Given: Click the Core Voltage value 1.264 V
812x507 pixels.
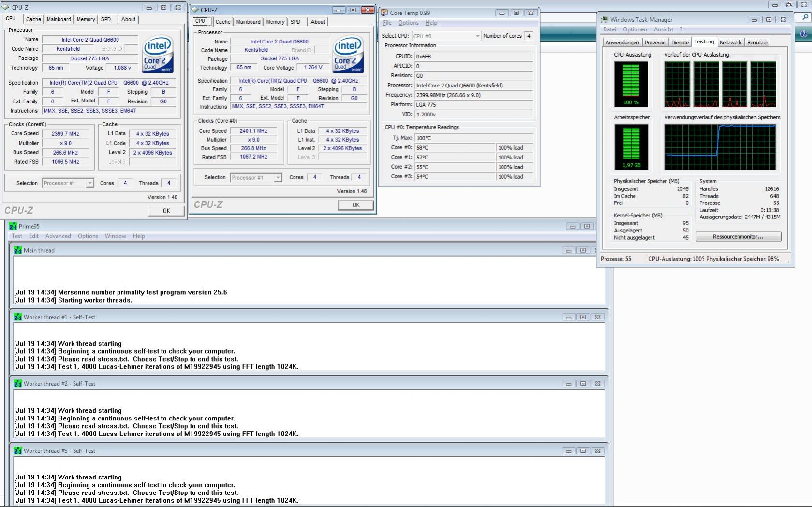Looking at the screenshot, I should 313,68.
